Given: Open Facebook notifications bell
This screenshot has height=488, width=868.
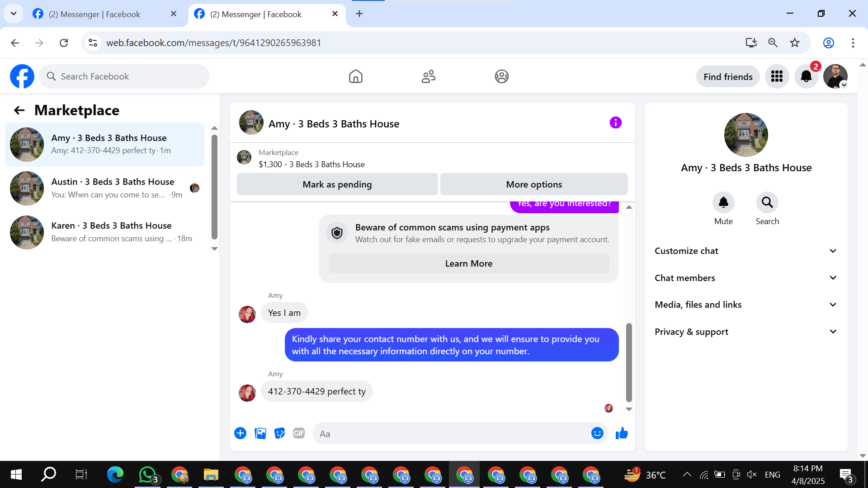Looking at the screenshot, I should pos(806,76).
